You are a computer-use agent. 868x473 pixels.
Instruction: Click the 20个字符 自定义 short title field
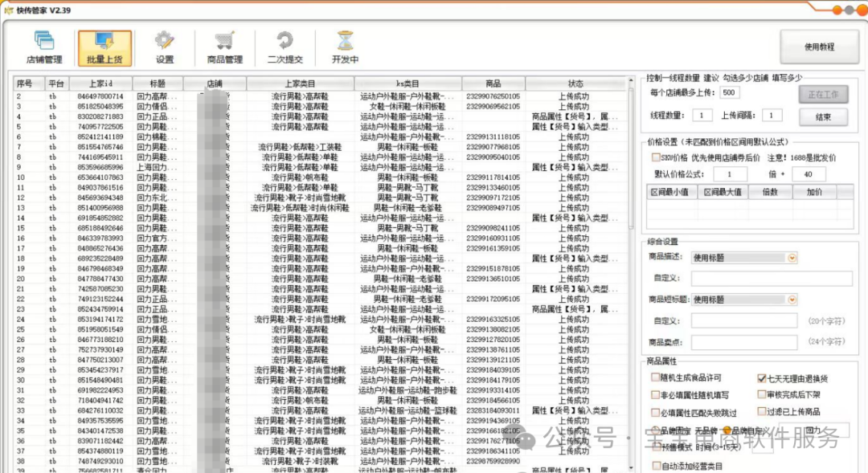(744, 321)
